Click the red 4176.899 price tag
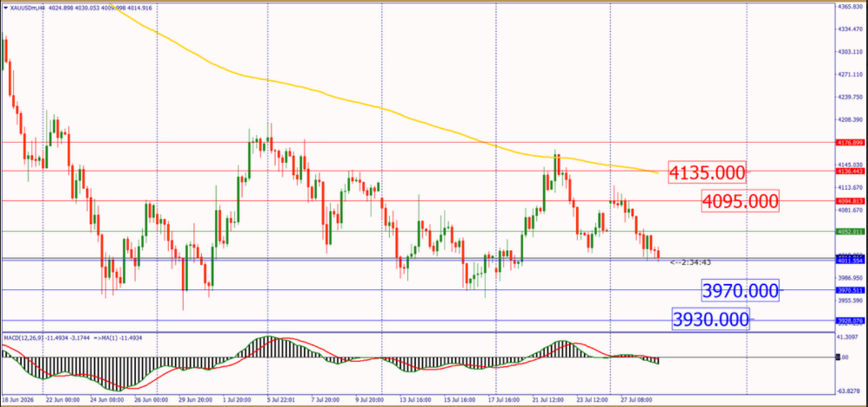868x407 pixels. click(850, 142)
